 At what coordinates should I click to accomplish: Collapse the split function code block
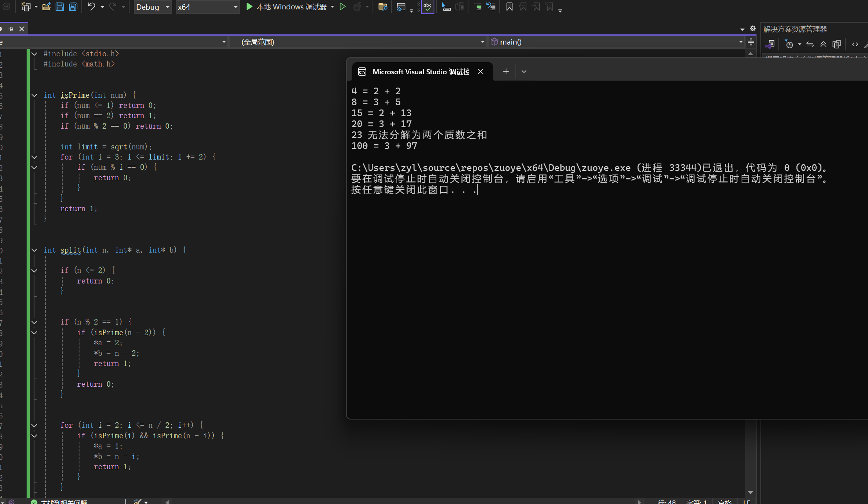[x=34, y=250]
